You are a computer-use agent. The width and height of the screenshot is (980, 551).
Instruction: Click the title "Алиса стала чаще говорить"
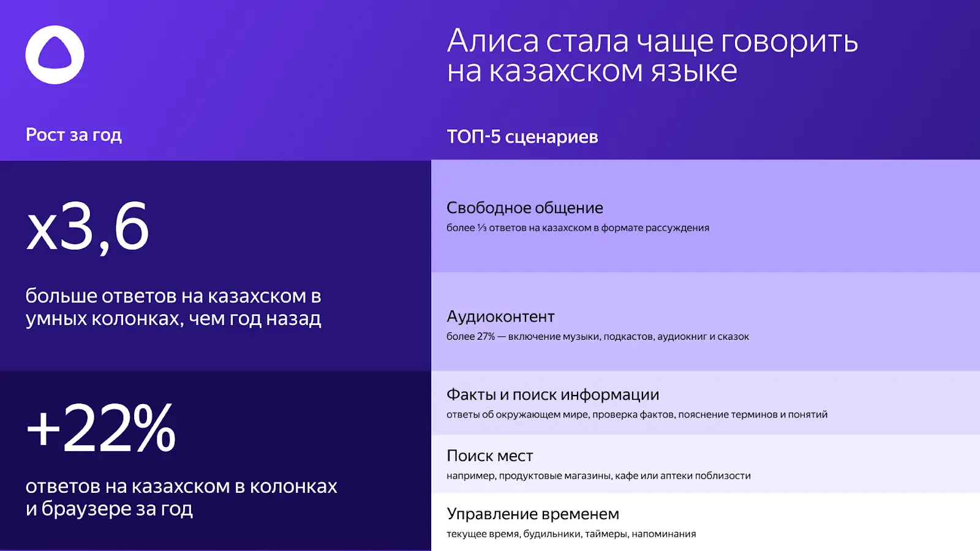point(652,42)
